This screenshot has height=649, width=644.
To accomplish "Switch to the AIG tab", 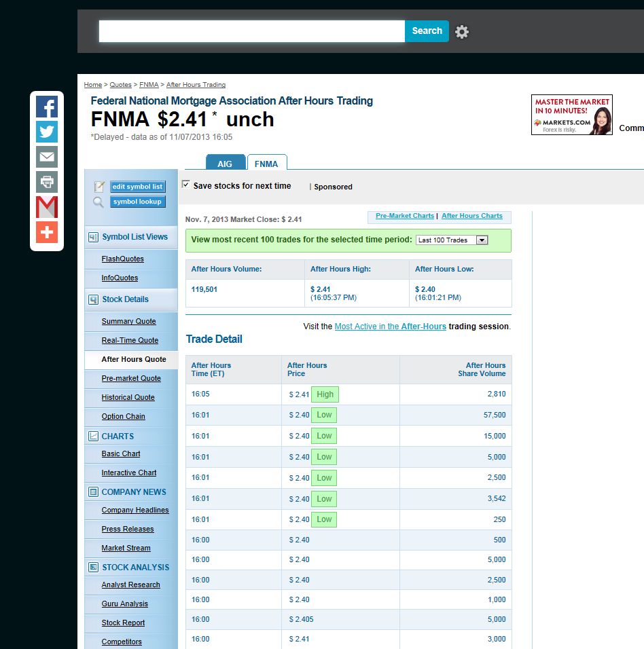I will tap(226, 163).
